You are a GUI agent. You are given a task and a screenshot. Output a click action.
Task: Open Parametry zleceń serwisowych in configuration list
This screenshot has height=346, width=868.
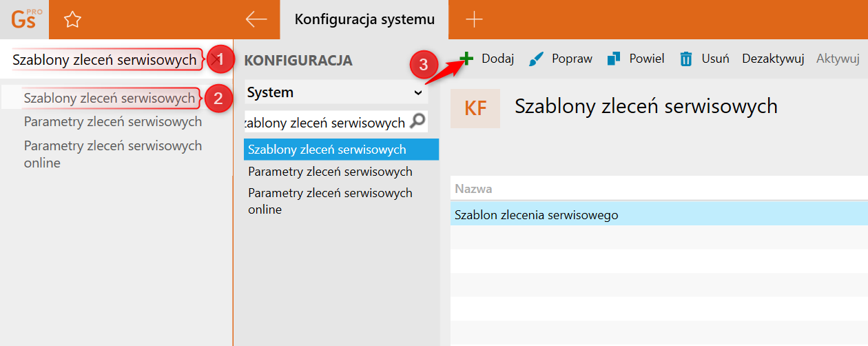point(330,172)
